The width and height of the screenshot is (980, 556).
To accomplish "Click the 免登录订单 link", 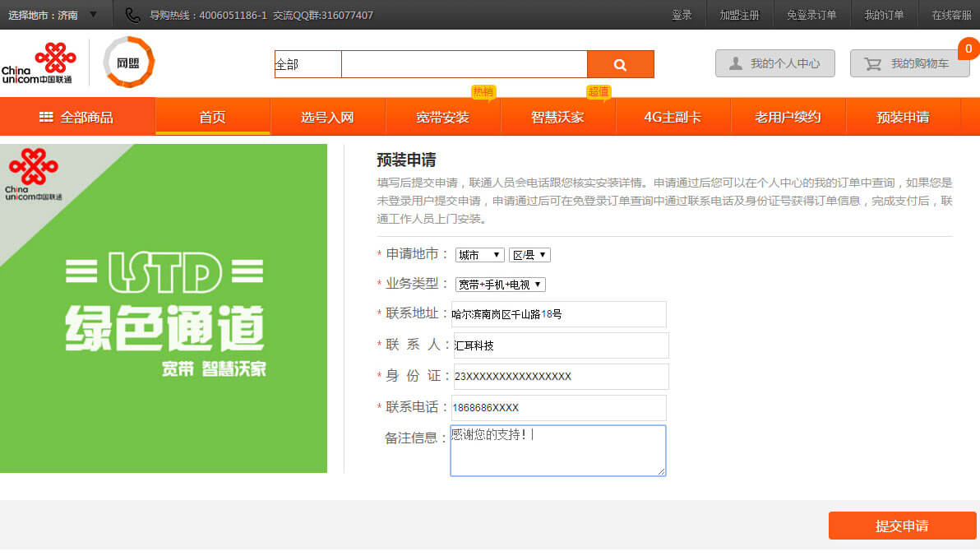I will click(x=811, y=15).
